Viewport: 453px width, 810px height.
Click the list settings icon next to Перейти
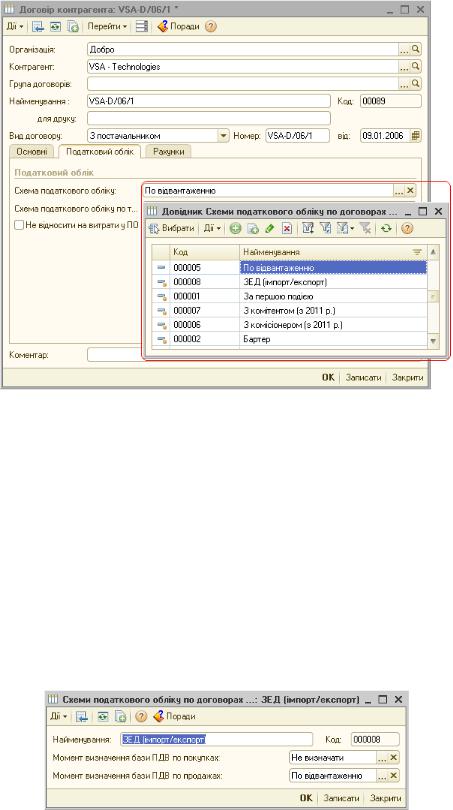tap(142, 27)
